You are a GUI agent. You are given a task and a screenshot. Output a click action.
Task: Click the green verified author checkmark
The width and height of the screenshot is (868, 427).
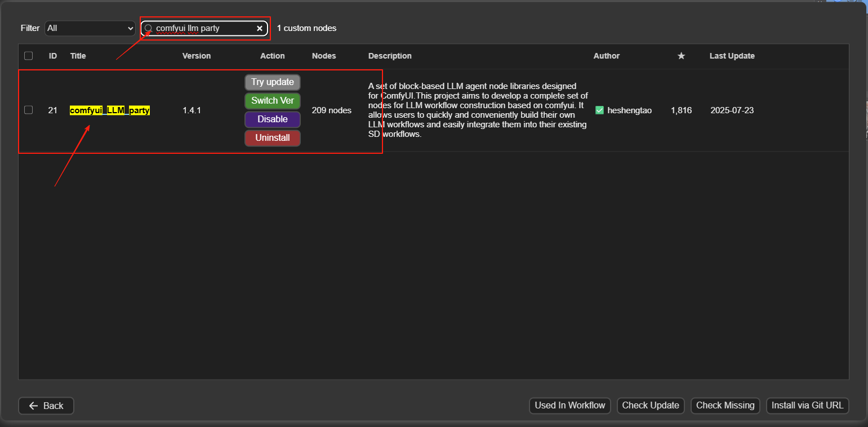coord(599,110)
